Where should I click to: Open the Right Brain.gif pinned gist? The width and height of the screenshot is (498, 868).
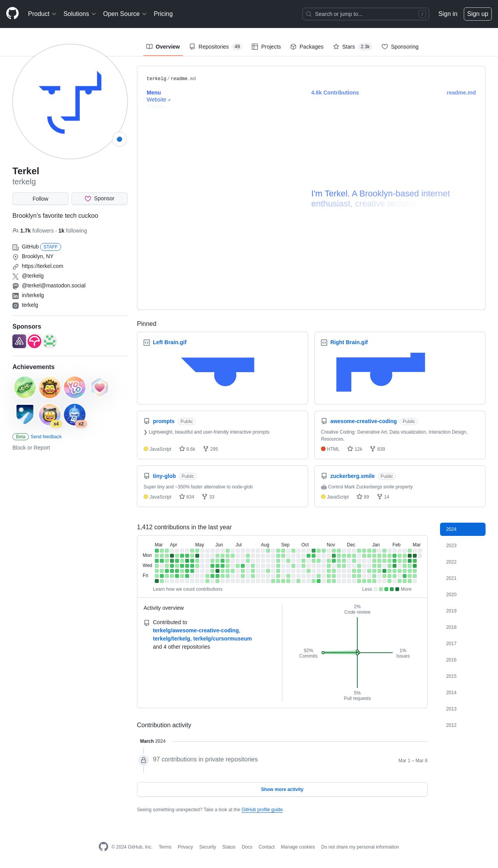point(349,342)
